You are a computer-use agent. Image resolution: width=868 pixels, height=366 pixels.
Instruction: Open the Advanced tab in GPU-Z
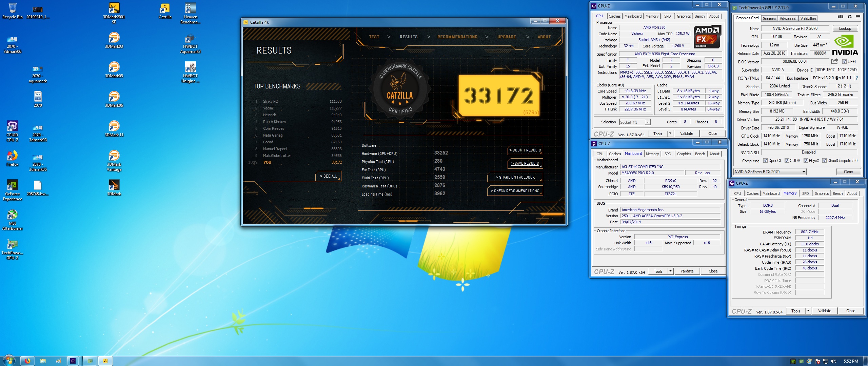(x=788, y=19)
